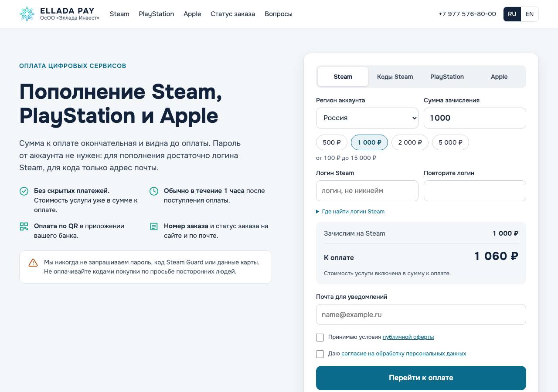Click the Ellada Pay snowflake logo
This screenshot has height=392, width=558.
click(27, 14)
